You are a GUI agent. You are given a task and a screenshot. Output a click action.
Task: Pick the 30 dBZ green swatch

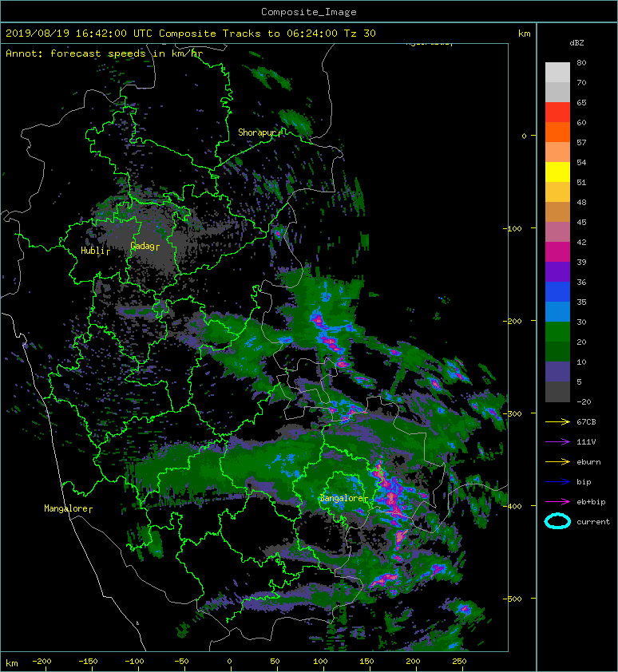coord(557,331)
